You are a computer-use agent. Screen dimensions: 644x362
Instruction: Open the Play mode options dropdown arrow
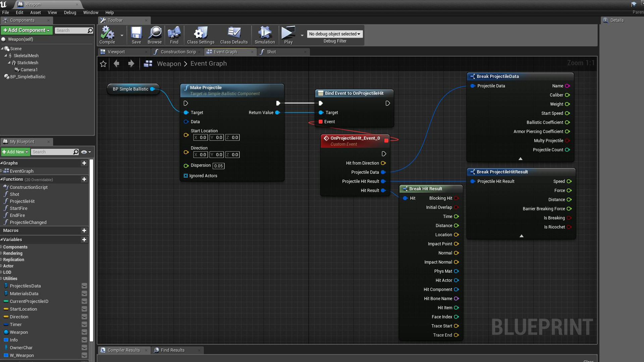pyautogui.click(x=302, y=35)
